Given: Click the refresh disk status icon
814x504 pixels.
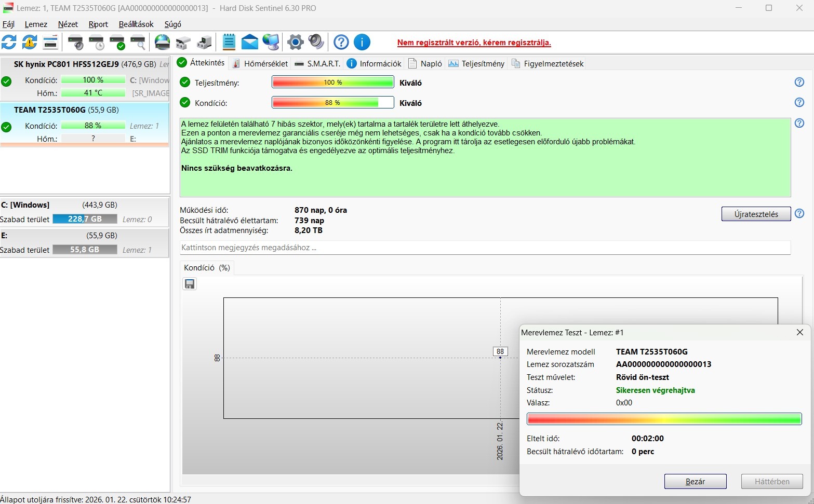Looking at the screenshot, I should pyautogui.click(x=9, y=42).
